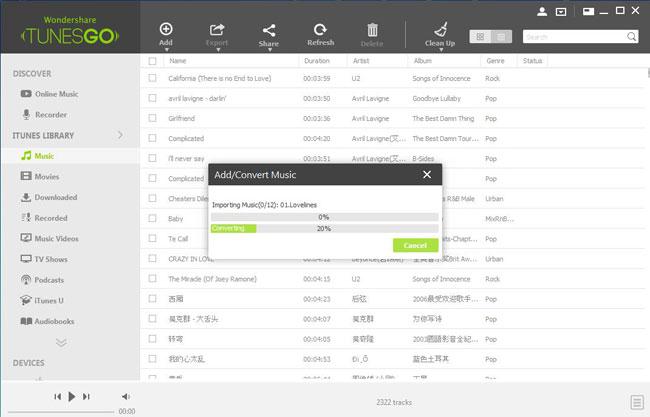Open TV Shows in sidebar
This screenshot has width=650, height=417.
[44, 259]
